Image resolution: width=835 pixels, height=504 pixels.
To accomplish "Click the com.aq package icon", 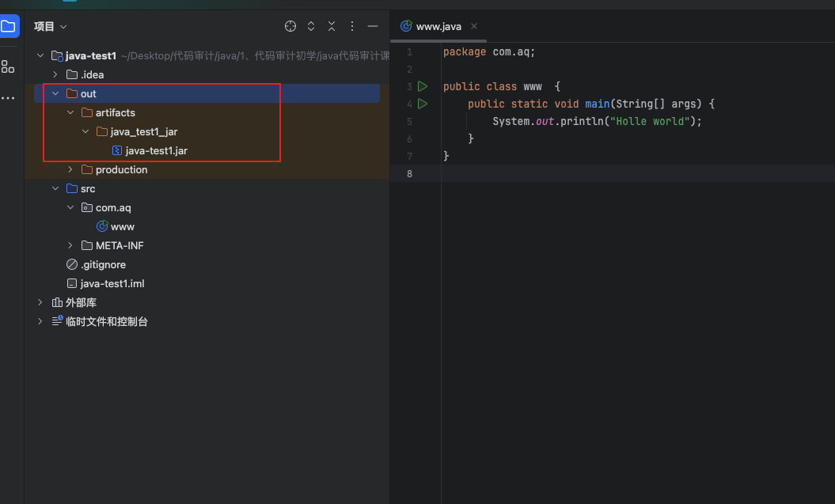I will click(87, 207).
